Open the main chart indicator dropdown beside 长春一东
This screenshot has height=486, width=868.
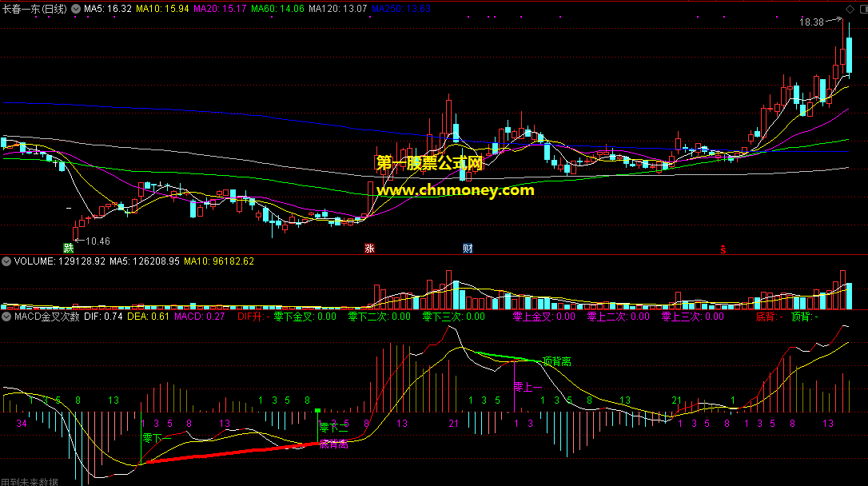click(76, 9)
